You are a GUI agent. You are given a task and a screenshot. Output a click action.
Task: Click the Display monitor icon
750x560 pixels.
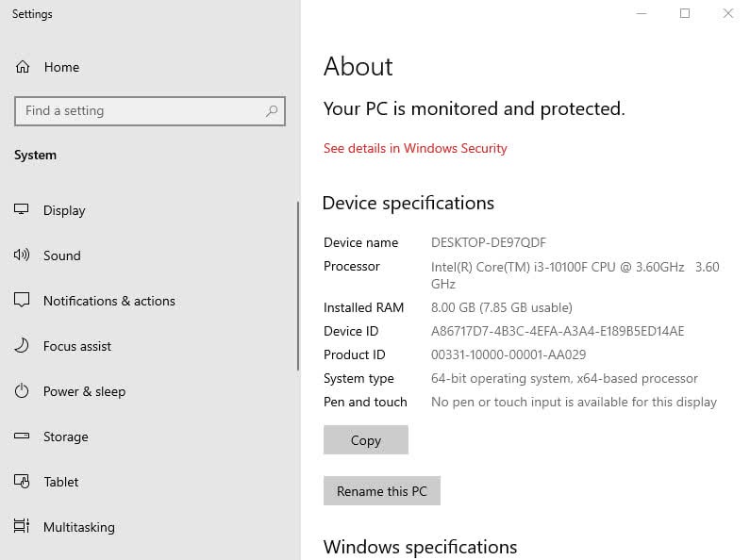click(22, 210)
